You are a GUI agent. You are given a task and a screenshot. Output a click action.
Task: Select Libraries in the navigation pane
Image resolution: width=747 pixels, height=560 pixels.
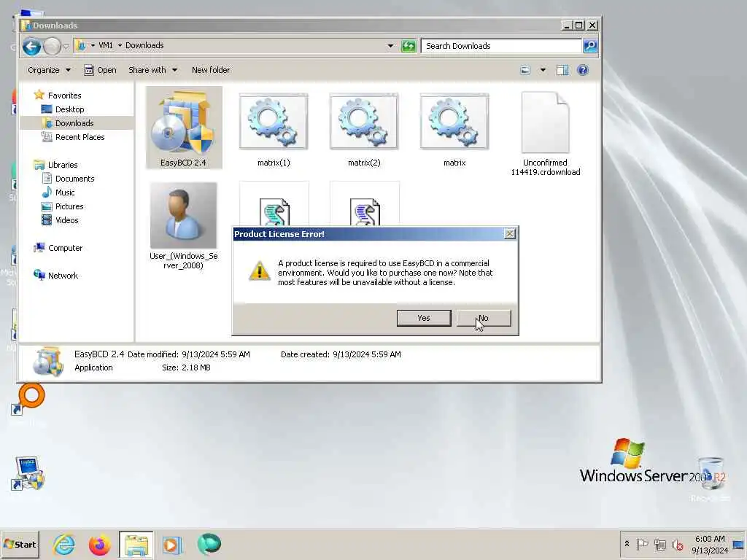coord(63,165)
